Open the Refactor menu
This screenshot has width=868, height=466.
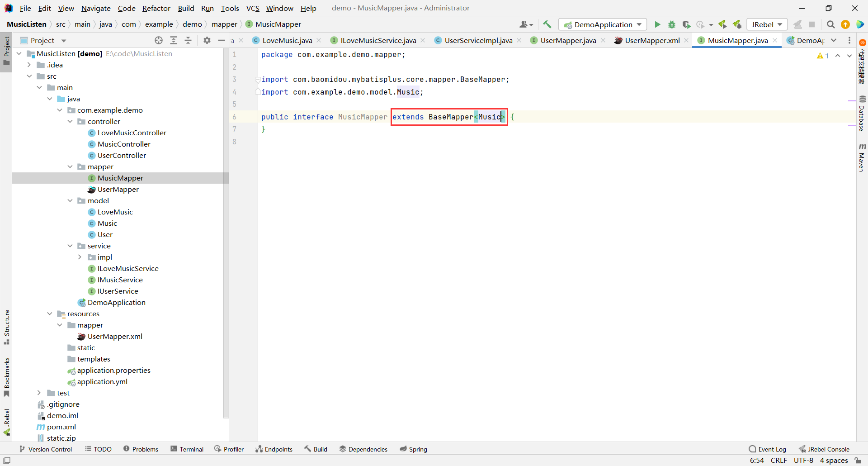pos(156,8)
